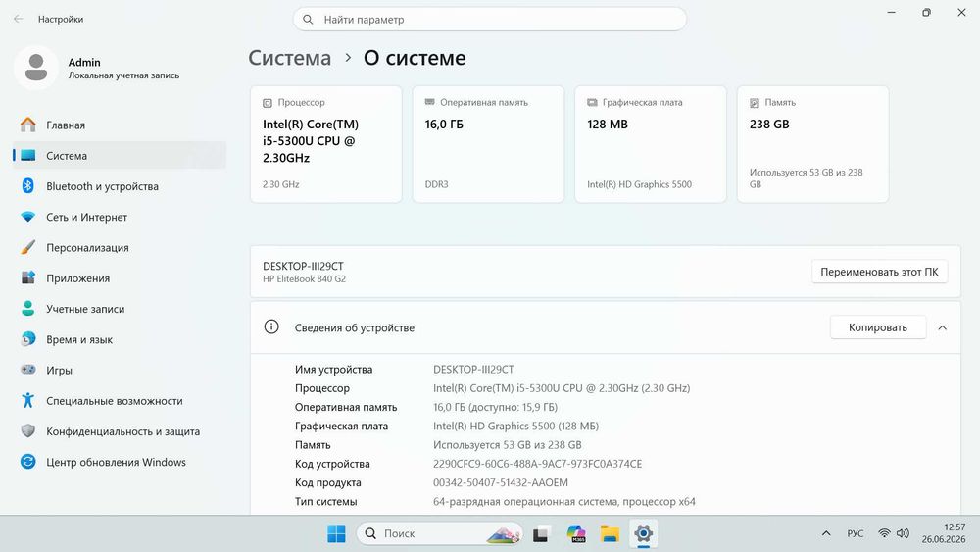Click the Privacy shield icon in sidebar
Image resolution: width=980 pixels, height=552 pixels.
click(28, 430)
